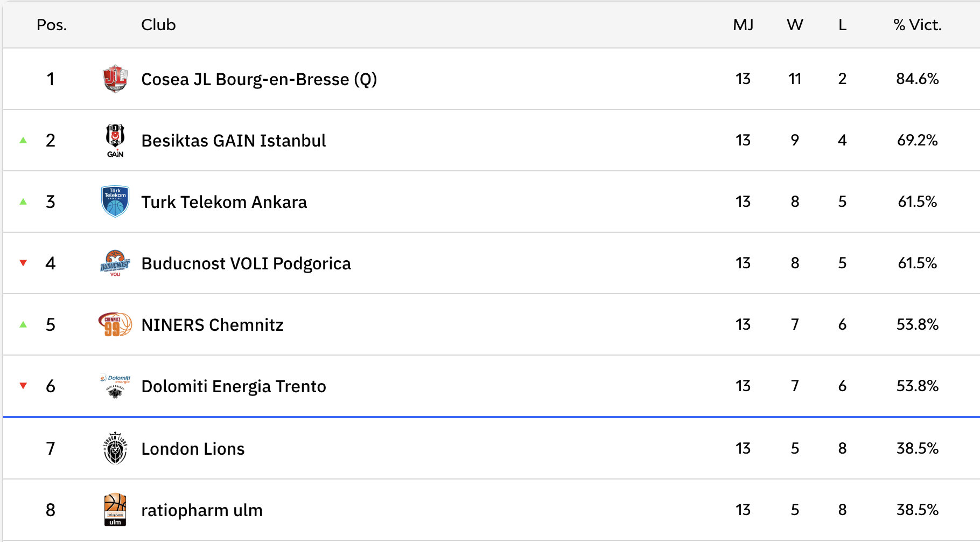
Task: Click the MJ column header
Action: [x=743, y=25]
